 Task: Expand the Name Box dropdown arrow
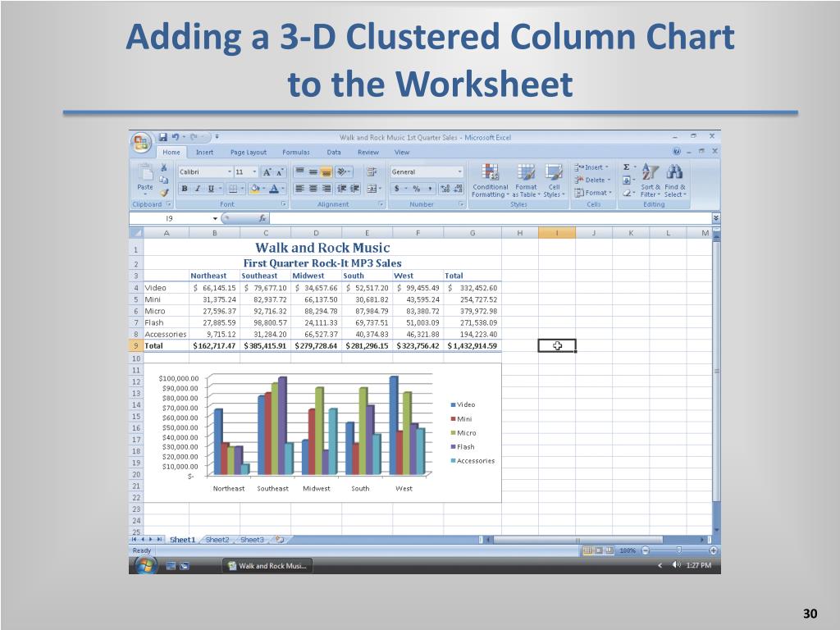click(x=216, y=218)
